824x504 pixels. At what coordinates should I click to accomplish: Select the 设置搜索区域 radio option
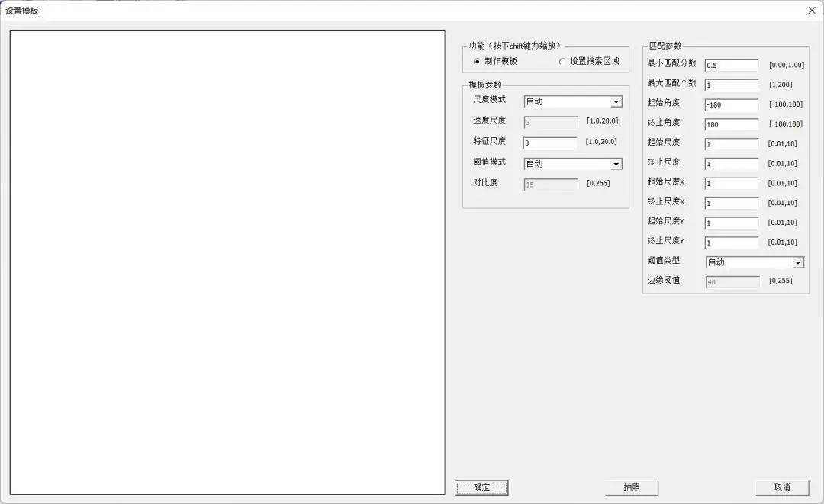562,61
